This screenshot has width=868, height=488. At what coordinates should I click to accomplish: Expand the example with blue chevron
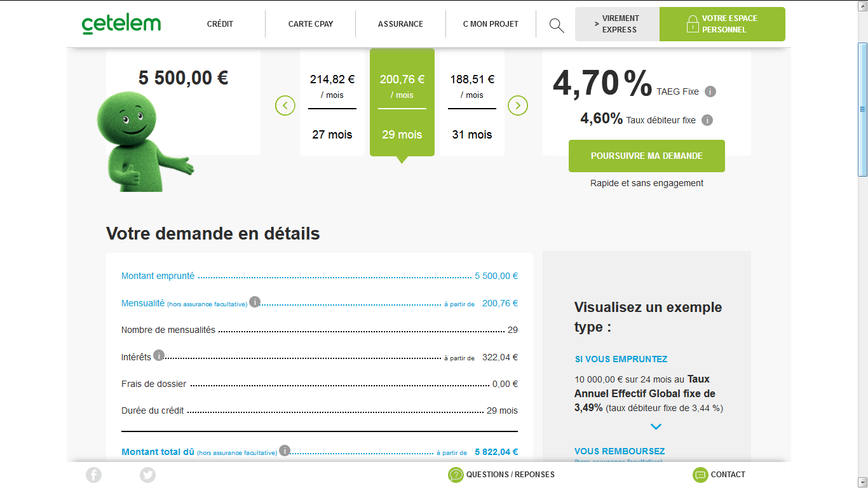(x=656, y=427)
